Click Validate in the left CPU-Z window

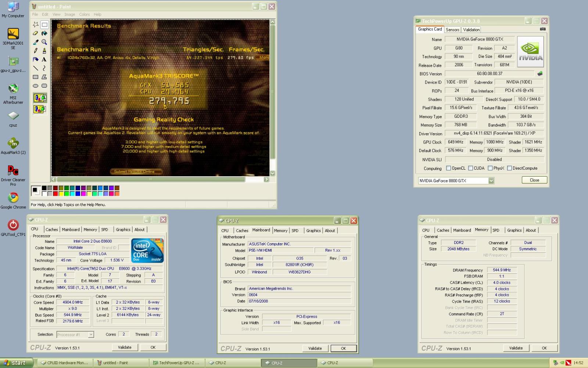click(x=125, y=347)
